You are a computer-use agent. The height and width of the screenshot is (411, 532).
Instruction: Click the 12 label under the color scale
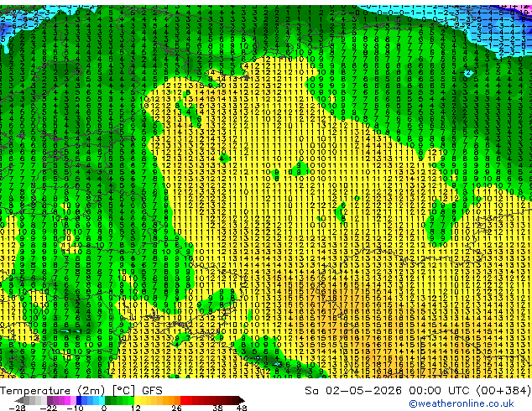(x=136, y=408)
